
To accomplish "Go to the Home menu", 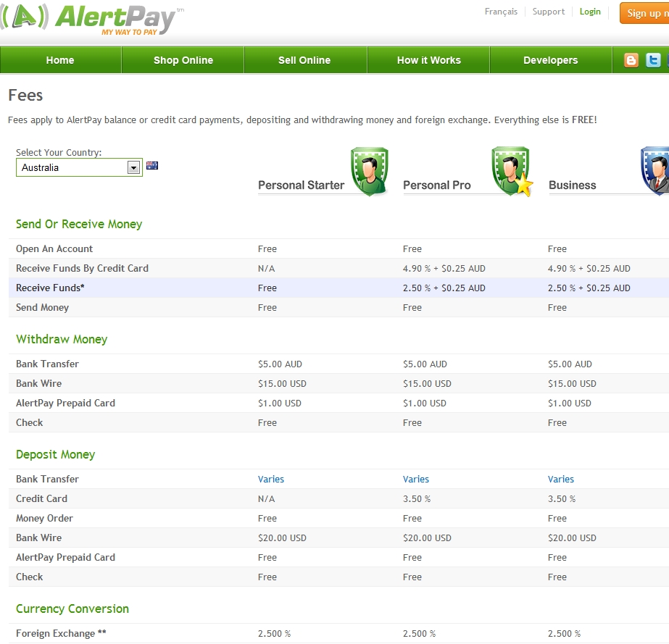I will [x=60, y=60].
